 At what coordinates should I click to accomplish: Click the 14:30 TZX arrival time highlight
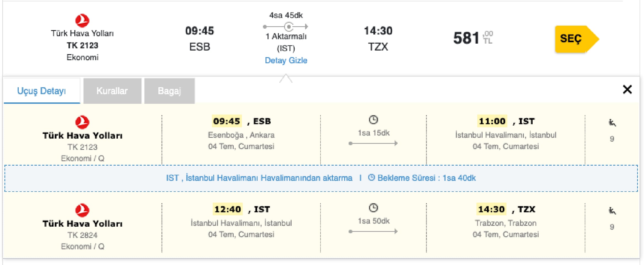[x=491, y=209]
